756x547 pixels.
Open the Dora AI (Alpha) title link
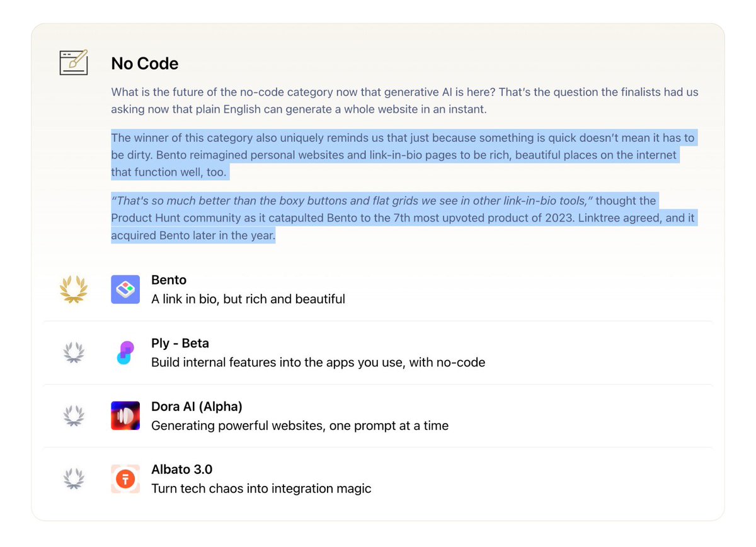pyautogui.click(x=197, y=406)
